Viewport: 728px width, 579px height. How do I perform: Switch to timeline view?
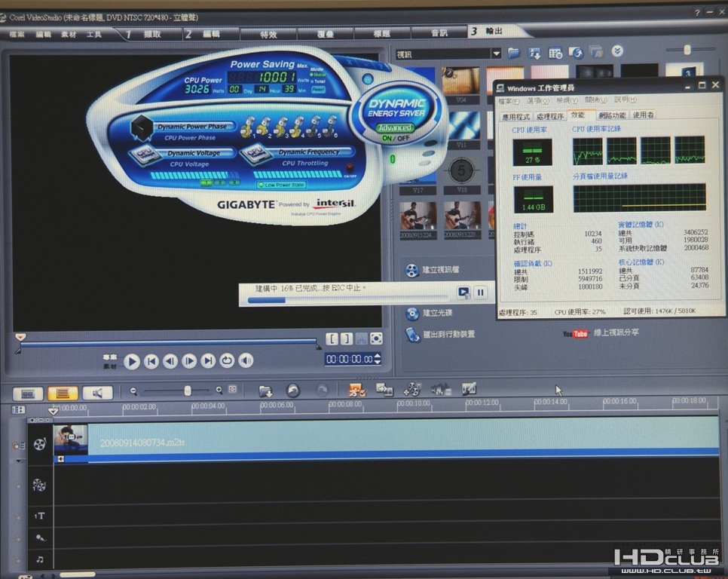[63, 394]
